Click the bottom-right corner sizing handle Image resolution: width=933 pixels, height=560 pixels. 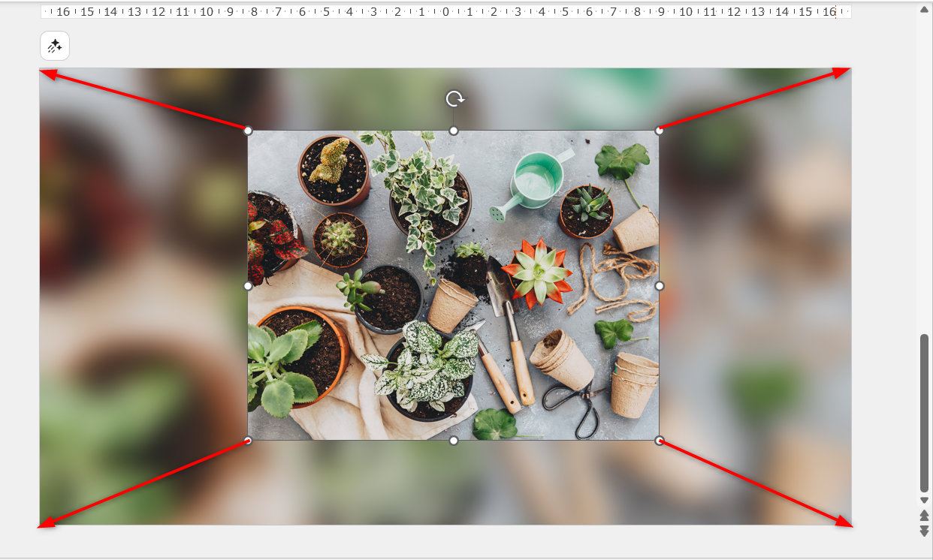click(x=660, y=441)
